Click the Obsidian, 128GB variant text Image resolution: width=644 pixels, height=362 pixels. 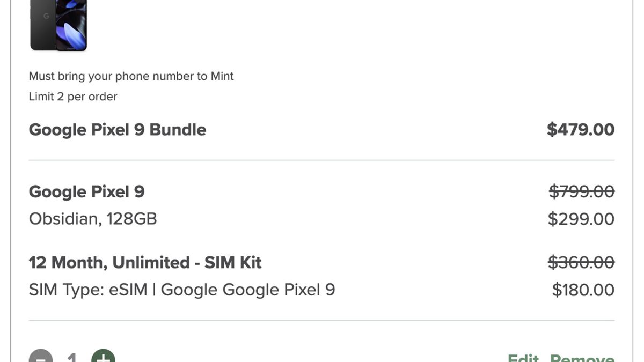[93, 219]
